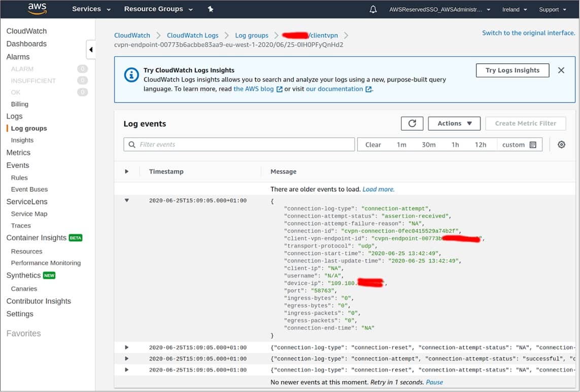The height and width of the screenshot is (392, 580).
Task: Open Settings in the sidebar
Action: [x=20, y=314]
